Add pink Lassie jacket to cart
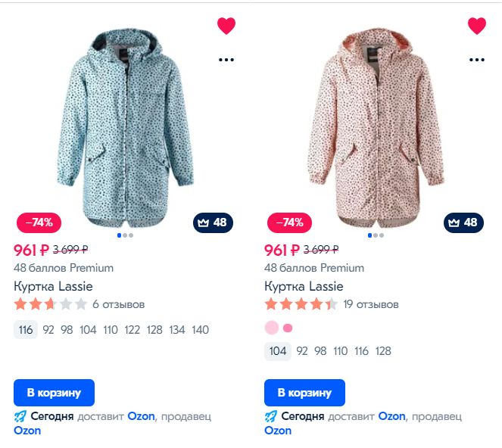502x448 pixels. click(x=304, y=393)
